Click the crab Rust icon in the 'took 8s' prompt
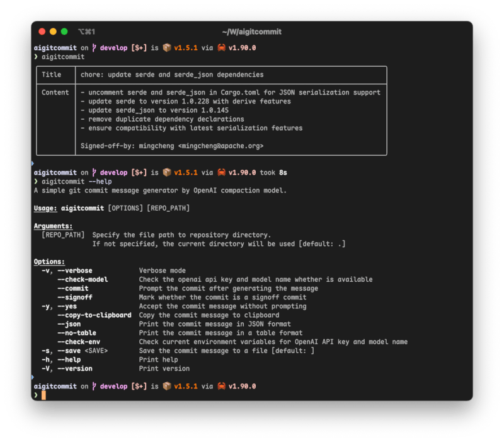504x442 pixels. (222, 172)
